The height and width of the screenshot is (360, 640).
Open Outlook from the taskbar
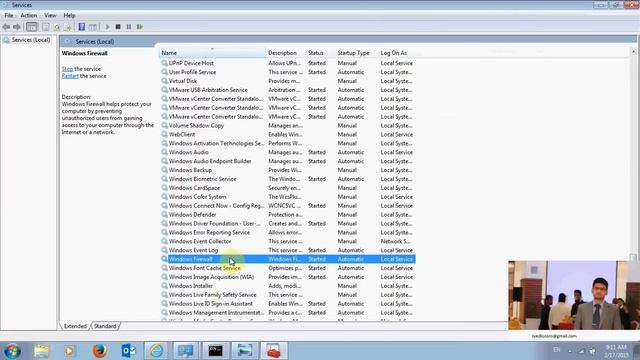click(129, 351)
